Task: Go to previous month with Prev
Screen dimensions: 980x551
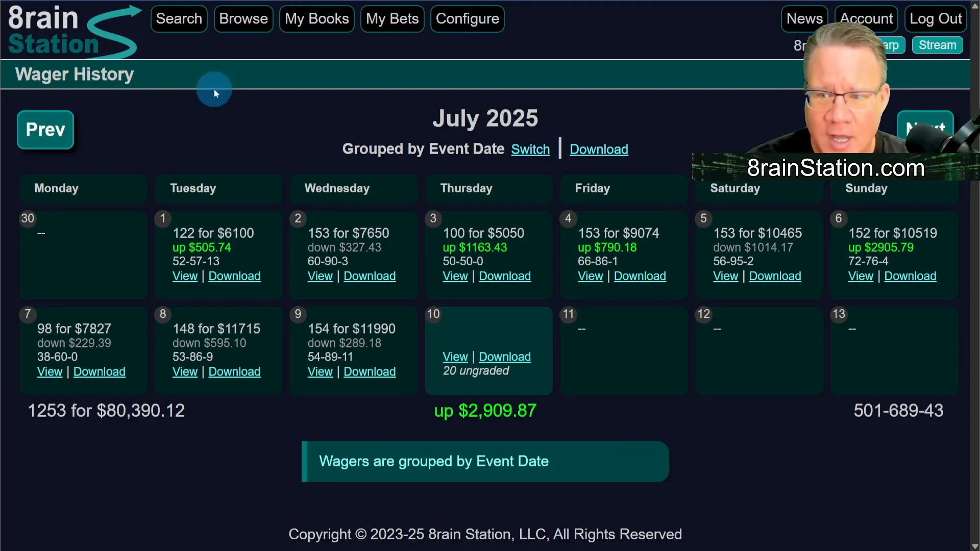Action: 45,130
